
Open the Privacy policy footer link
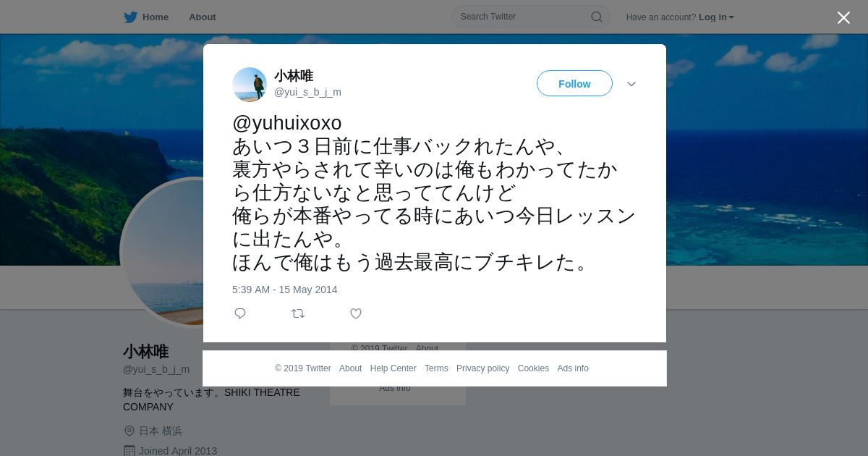(483, 368)
